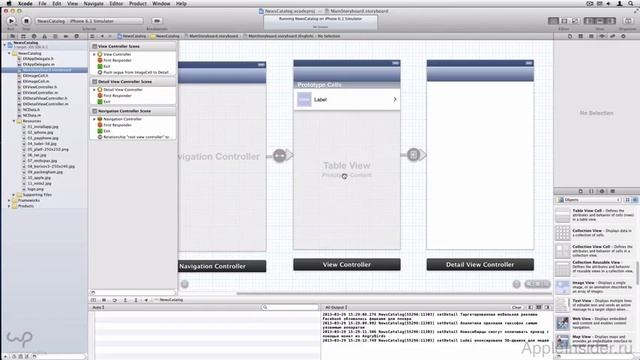Click the storyboard zoom controls
The height and width of the screenshot is (360, 640).
coord(537,284)
